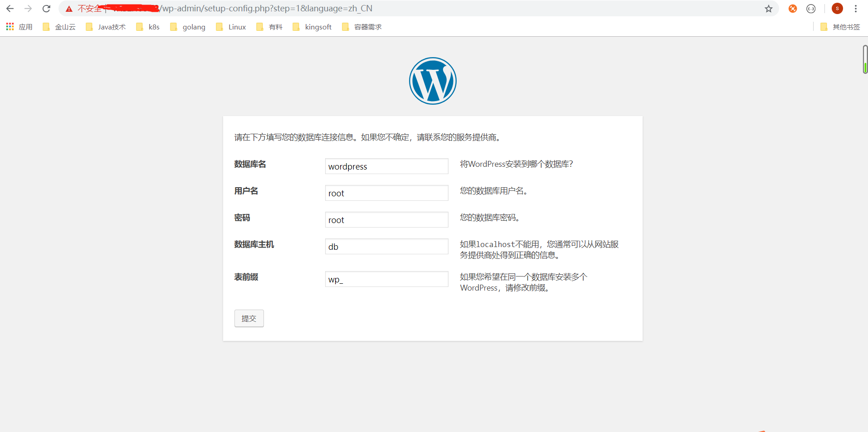The height and width of the screenshot is (432, 868).
Task: Open the 其他书签 bookmarks folder
Action: tap(840, 27)
